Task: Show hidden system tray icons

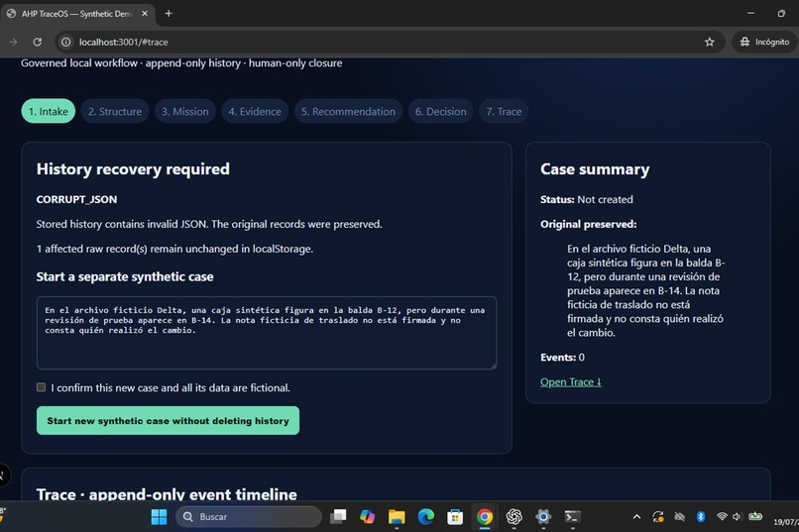Action: [636, 517]
